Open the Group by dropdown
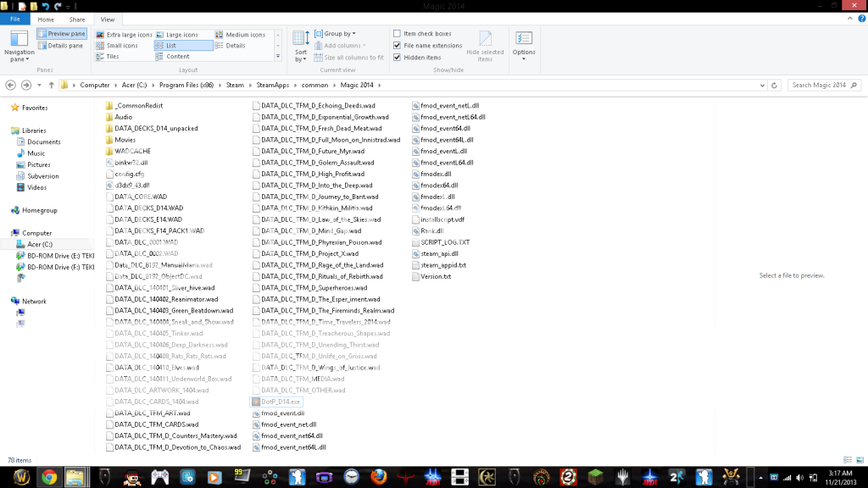Screen dimensions: 868x488 [x=336, y=34]
